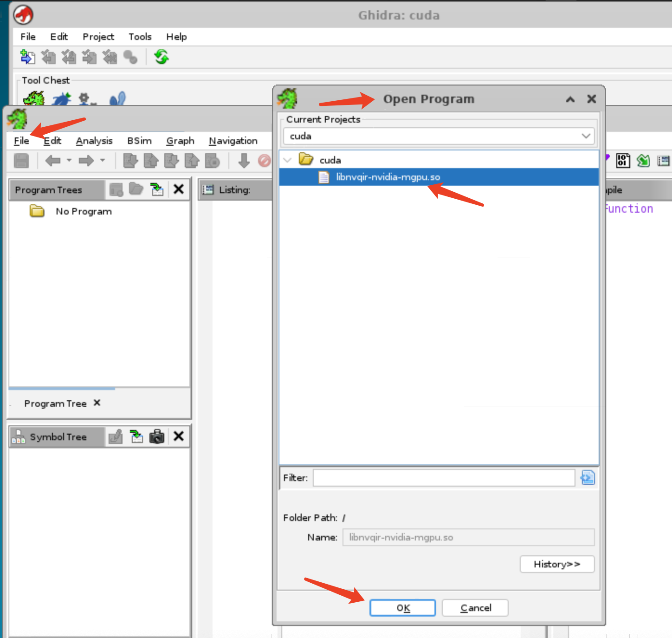Click the CodeBrowser window dragon icon
Viewport: 672px width, 638px height.
point(17,119)
